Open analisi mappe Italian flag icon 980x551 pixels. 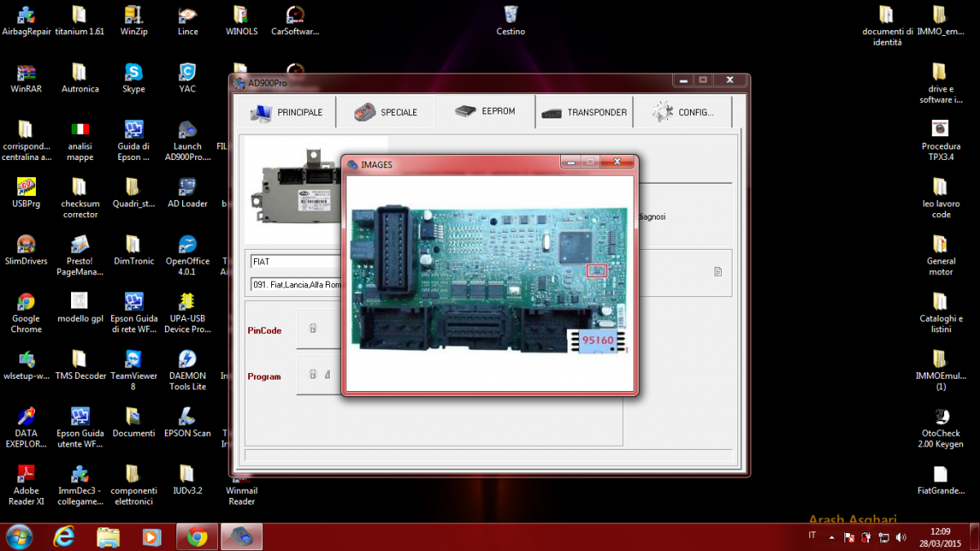80,140
